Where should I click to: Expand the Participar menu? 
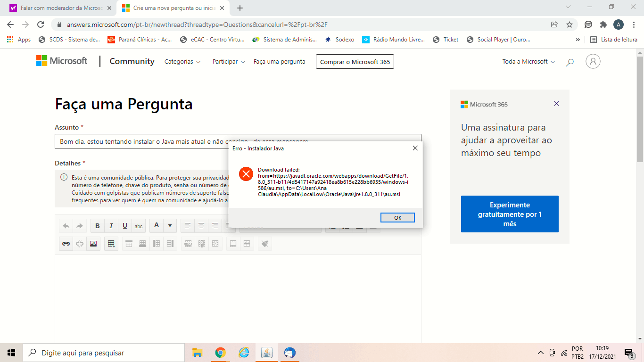tap(229, 62)
